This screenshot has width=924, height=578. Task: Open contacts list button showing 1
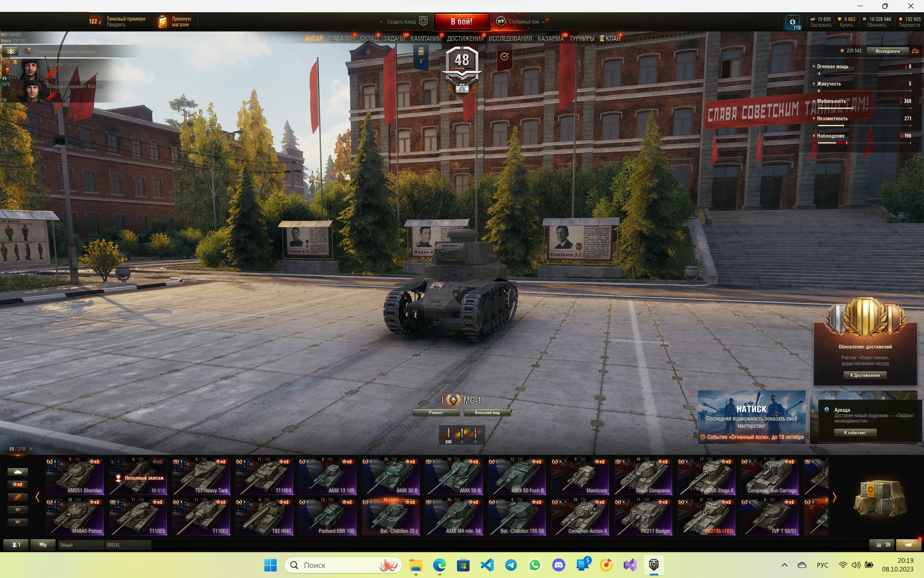16,545
